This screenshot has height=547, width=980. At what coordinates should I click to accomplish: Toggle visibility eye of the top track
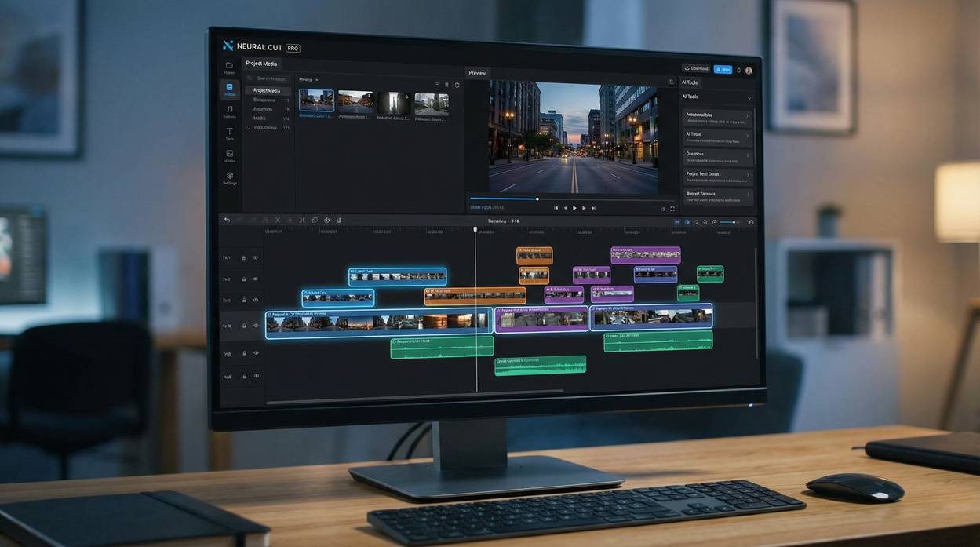255,257
